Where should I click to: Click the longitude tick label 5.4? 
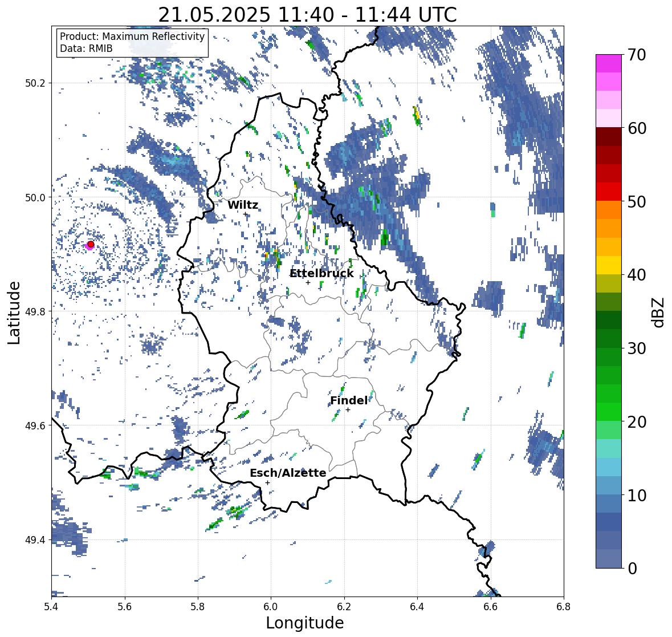tap(51, 606)
